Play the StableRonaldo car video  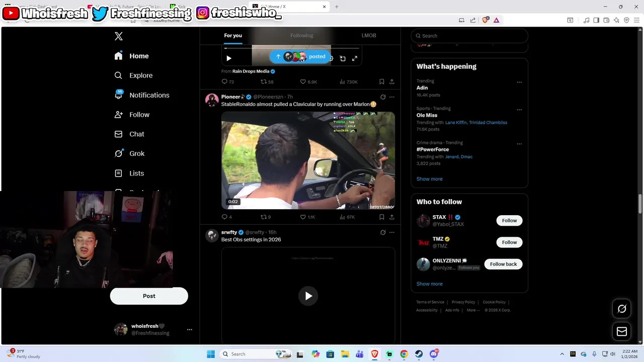[x=308, y=160]
